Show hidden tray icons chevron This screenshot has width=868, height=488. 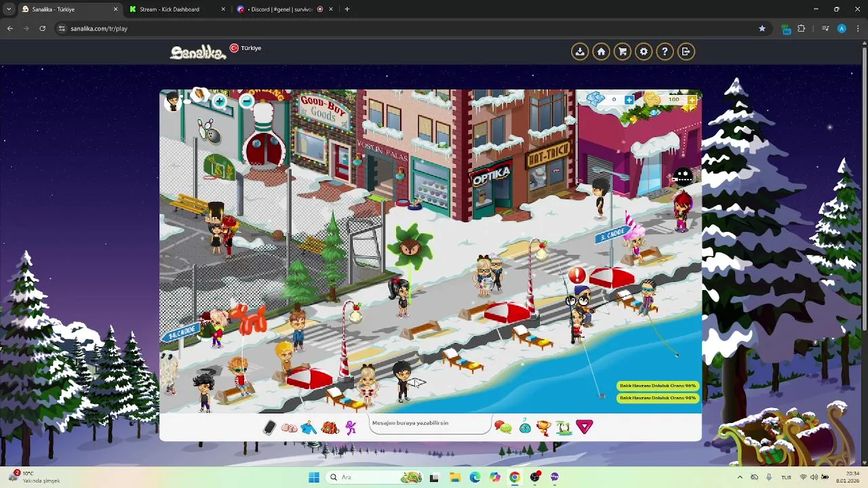point(740,477)
